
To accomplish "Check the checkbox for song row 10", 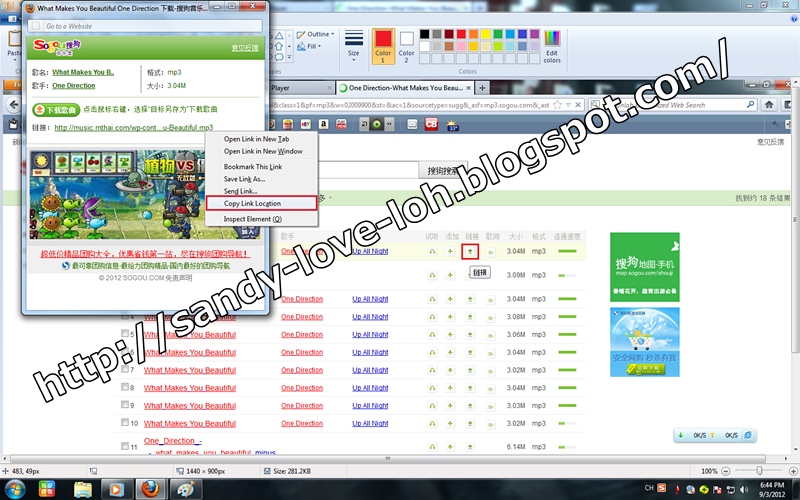I will [124, 422].
